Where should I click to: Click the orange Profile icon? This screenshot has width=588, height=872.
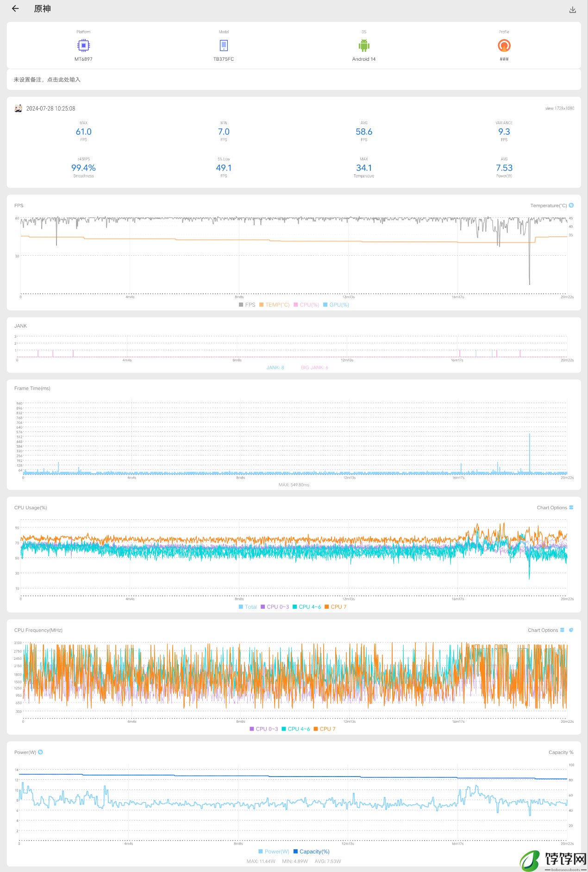(x=504, y=45)
